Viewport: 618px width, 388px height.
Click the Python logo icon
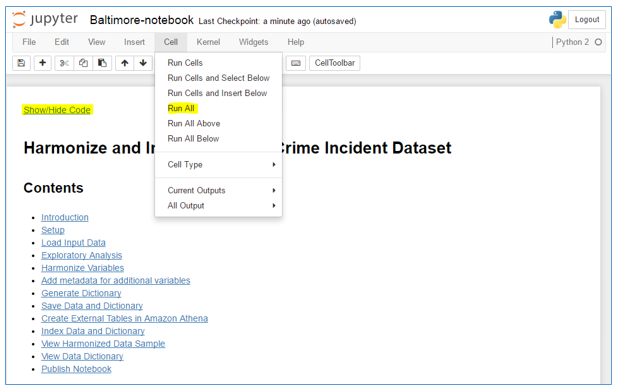click(x=557, y=19)
